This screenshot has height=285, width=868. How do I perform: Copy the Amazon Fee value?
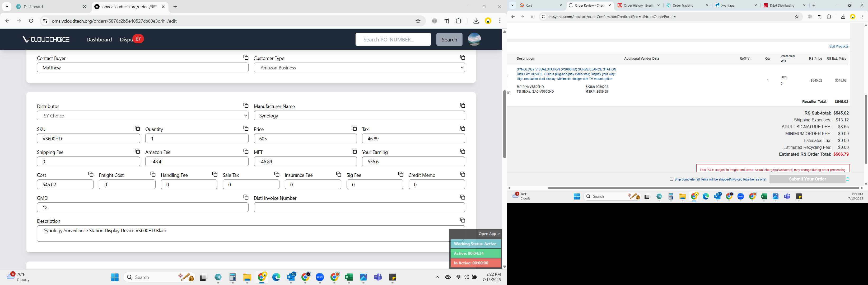(246, 151)
